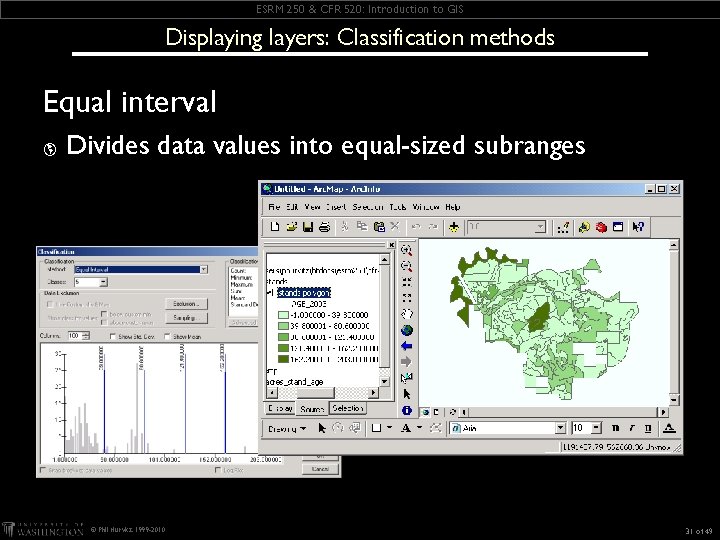This screenshot has height=540, width=720.
Task: Enable the Show Mean checkbox
Action: [167, 337]
